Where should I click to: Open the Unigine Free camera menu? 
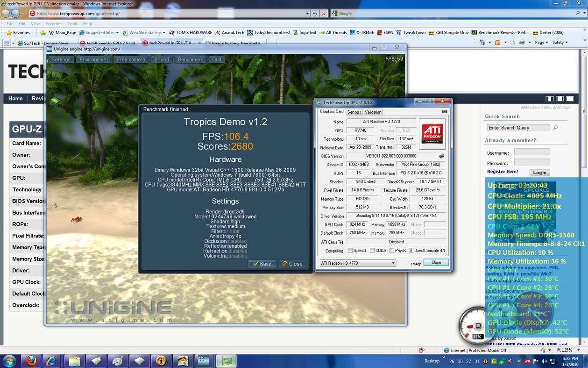point(131,60)
